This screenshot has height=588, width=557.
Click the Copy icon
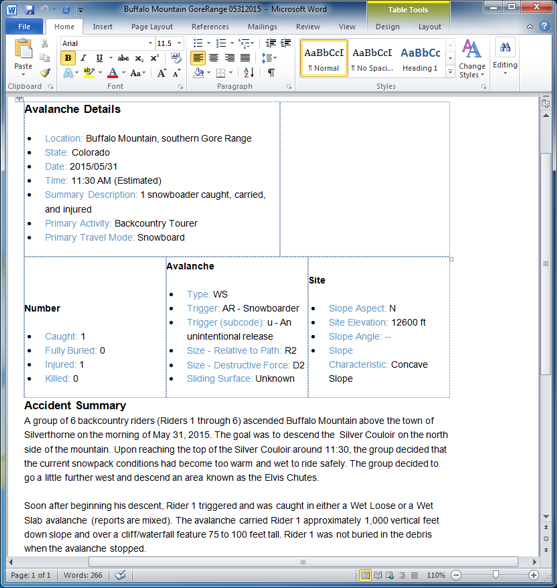tap(45, 58)
